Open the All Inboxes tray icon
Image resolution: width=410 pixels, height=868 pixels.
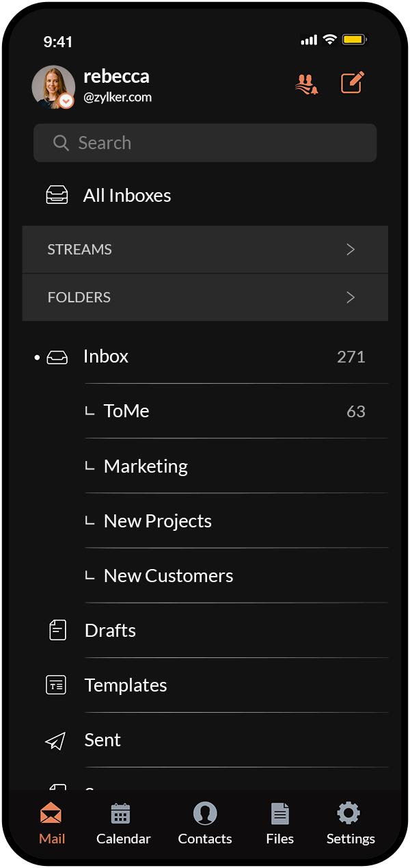click(x=57, y=196)
